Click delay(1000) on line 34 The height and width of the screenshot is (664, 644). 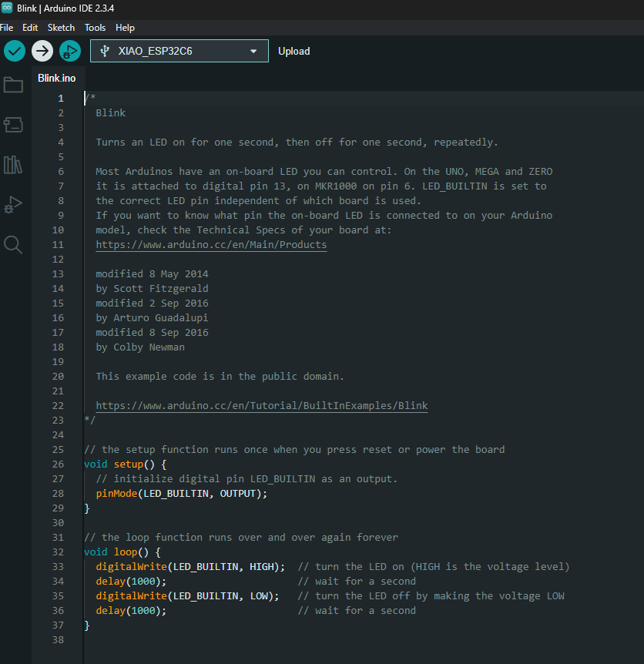[x=131, y=581]
